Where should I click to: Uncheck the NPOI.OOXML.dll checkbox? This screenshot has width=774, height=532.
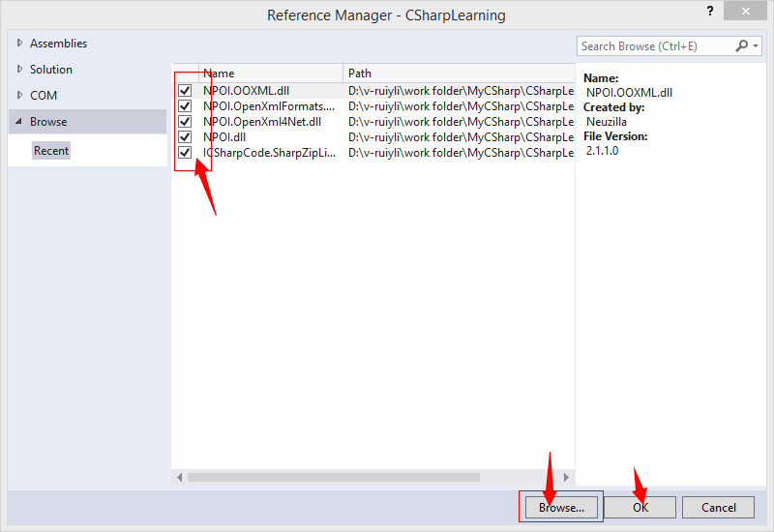[185, 90]
